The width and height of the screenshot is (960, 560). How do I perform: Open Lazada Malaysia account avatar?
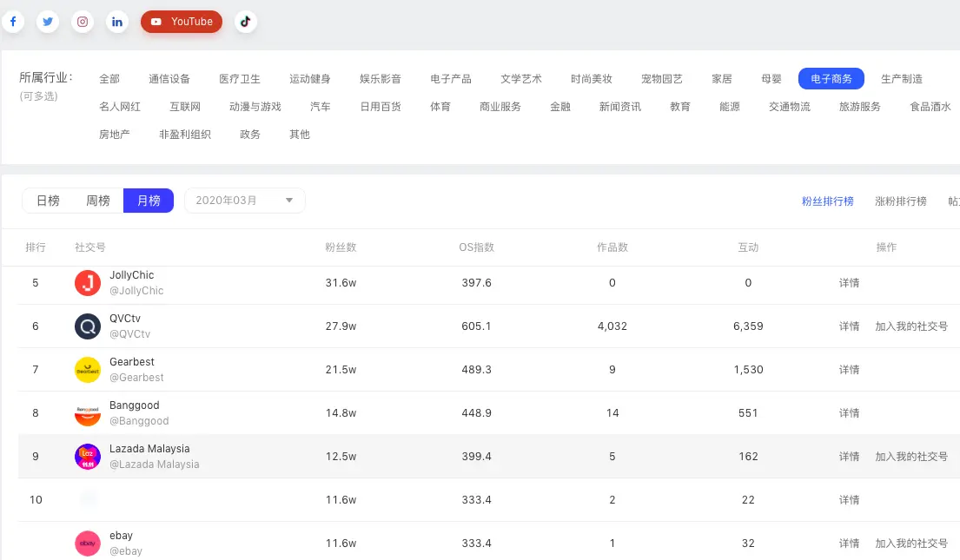click(88, 457)
